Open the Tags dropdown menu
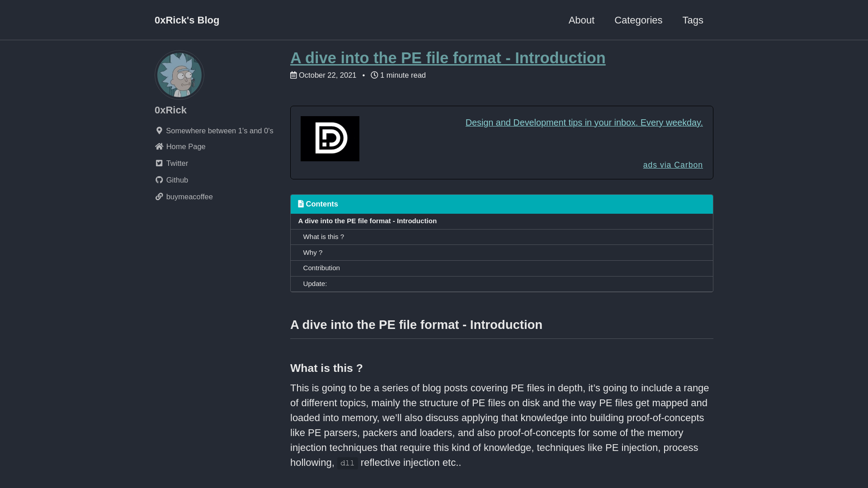This screenshot has width=868, height=488. 693,20
